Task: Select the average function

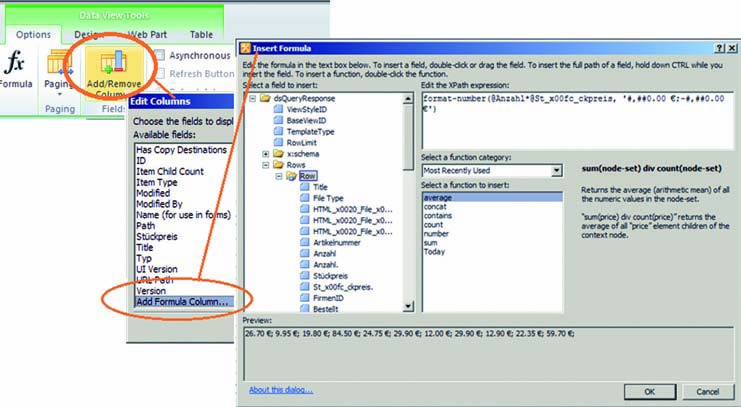Action: click(x=492, y=198)
